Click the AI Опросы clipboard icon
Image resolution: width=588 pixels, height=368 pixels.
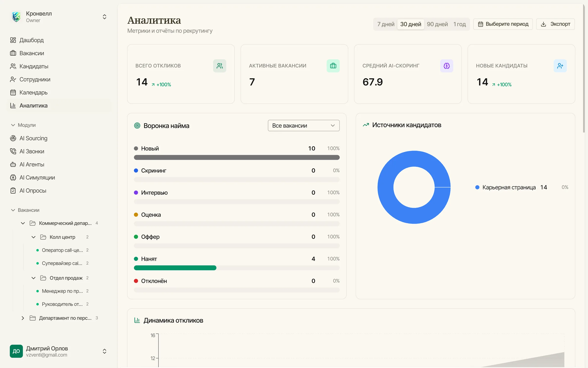point(13,191)
